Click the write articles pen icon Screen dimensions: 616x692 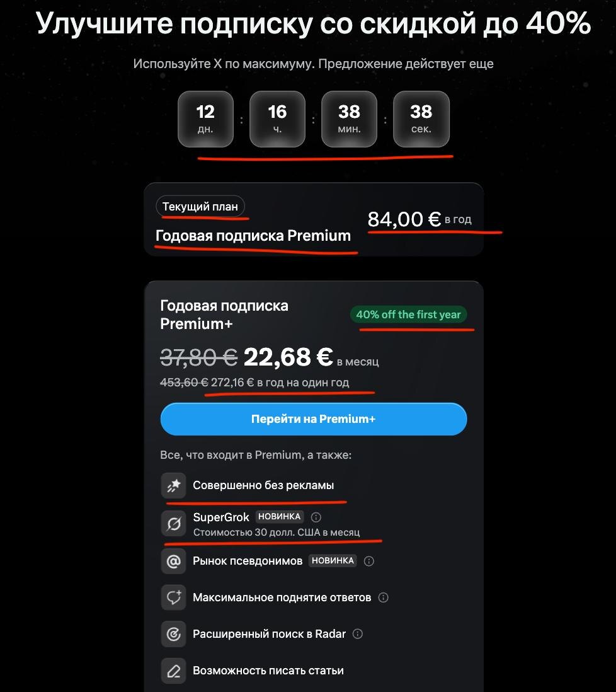173,671
